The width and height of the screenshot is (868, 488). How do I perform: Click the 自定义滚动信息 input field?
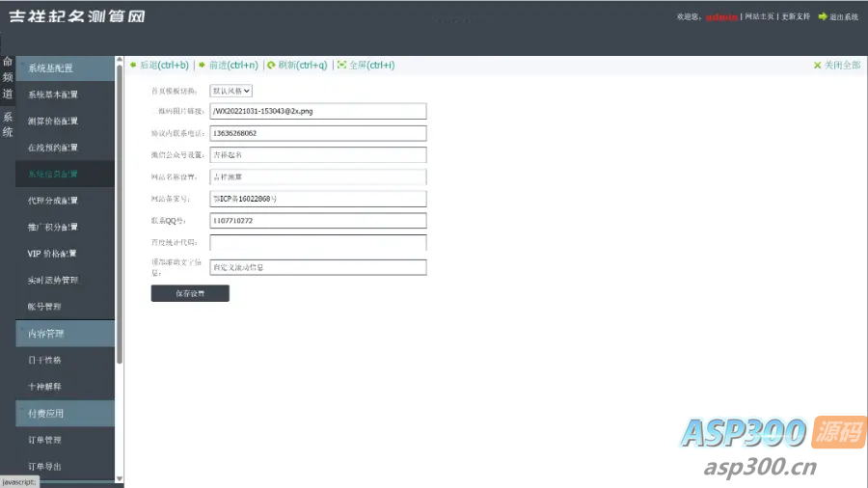coord(318,267)
